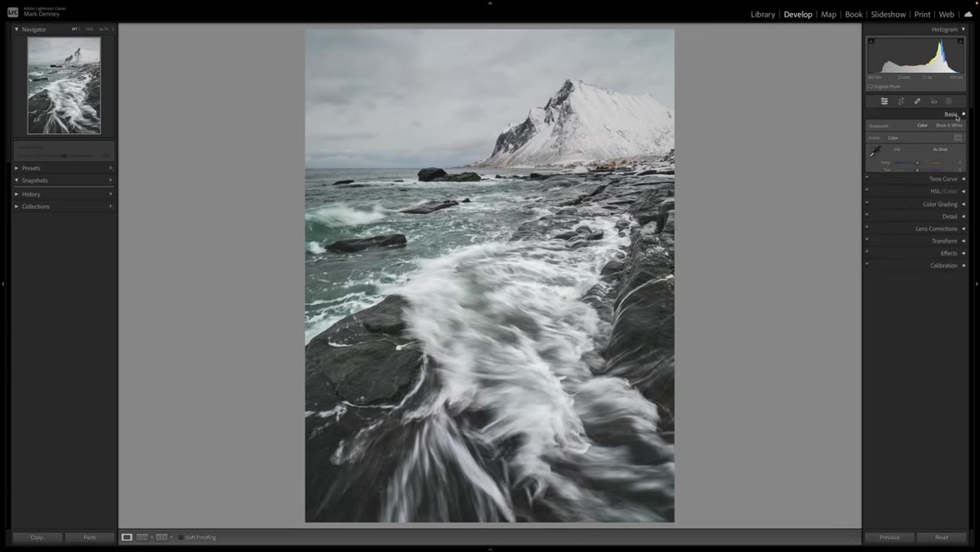Adjust the Temp slider
This screenshot has width=980, height=552.
tap(917, 162)
